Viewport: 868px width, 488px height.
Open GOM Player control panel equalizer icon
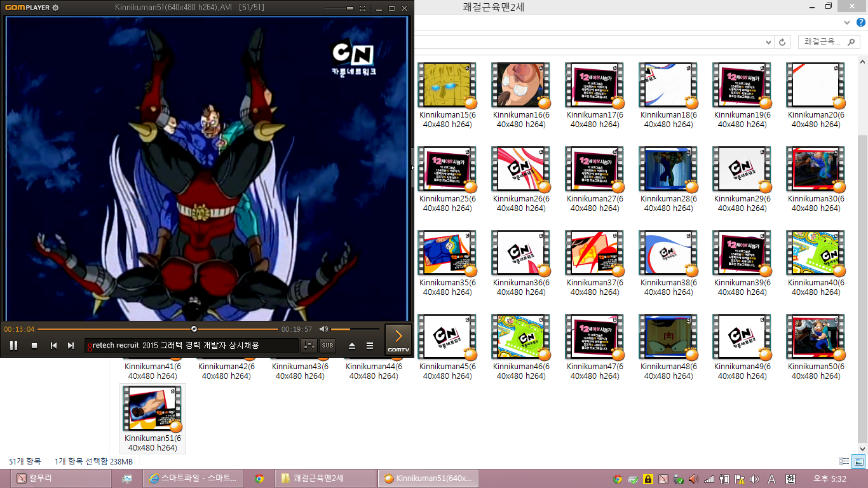[309, 346]
